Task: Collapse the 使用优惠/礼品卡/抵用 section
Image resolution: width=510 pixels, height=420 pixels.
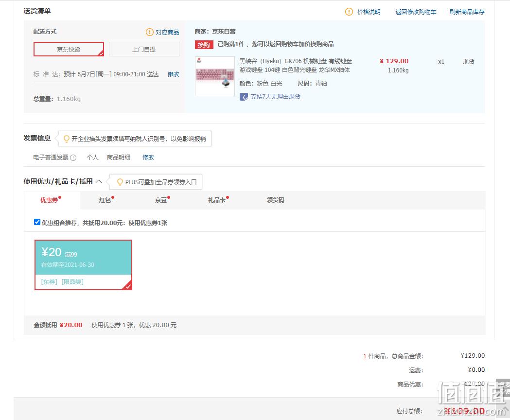Action: tap(99, 181)
